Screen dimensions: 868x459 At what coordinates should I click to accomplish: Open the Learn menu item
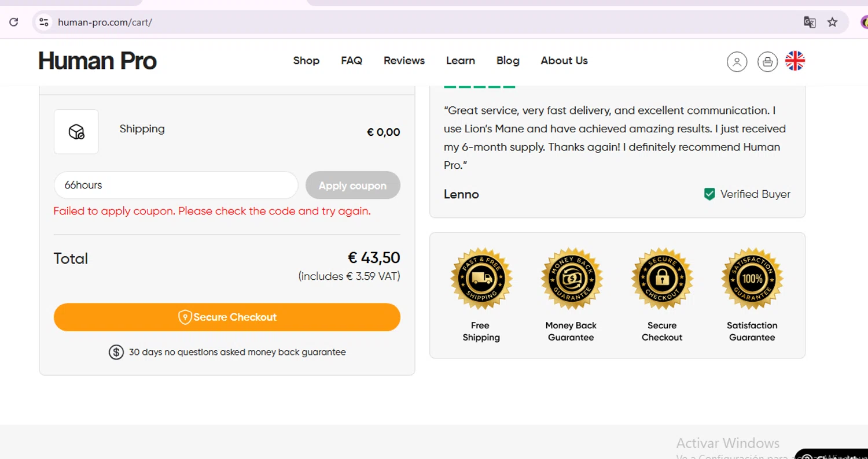click(461, 61)
